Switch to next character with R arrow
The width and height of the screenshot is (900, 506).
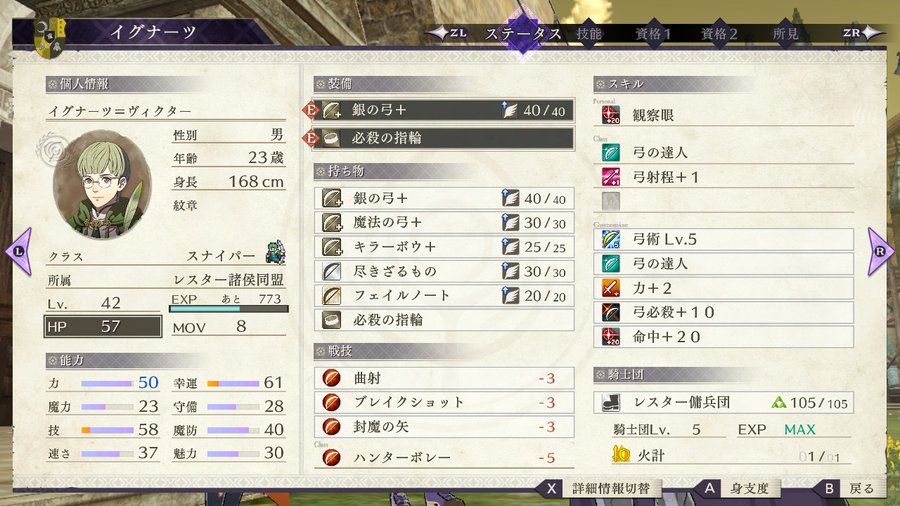(x=879, y=251)
